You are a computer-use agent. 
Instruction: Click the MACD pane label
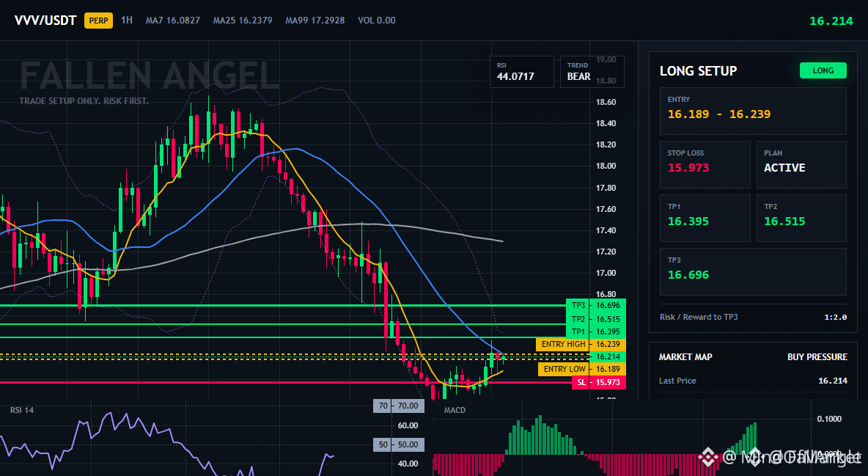pyautogui.click(x=455, y=410)
